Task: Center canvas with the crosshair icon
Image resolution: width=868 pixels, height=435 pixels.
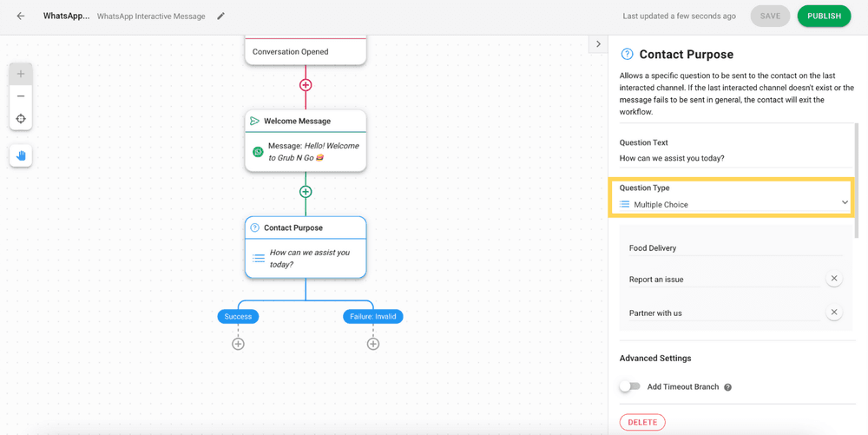Action: coord(21,119)
